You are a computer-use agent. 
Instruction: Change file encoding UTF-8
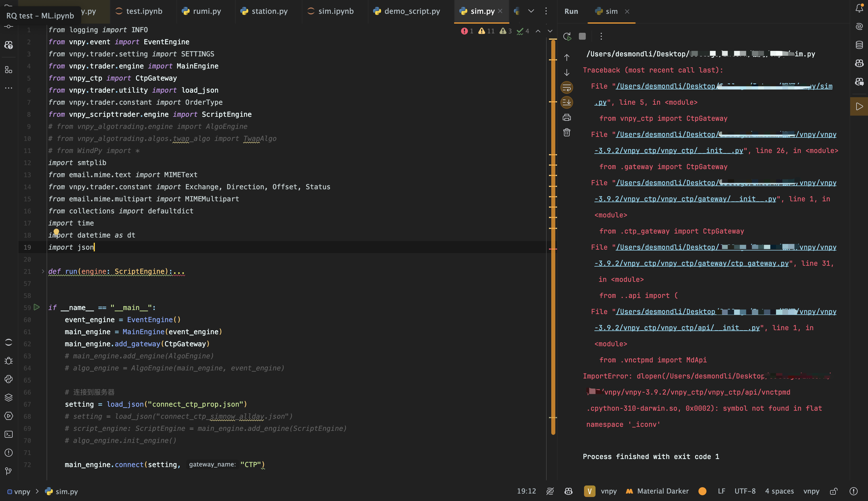745,491
